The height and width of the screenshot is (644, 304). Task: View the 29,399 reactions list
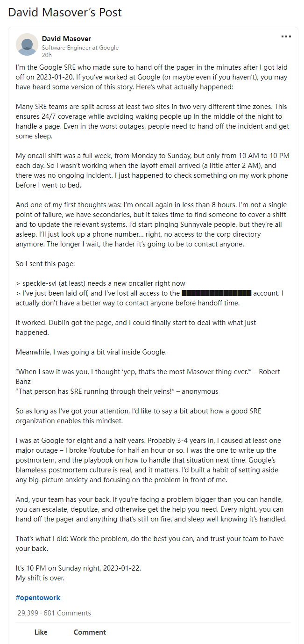click(x=28, y=613)
